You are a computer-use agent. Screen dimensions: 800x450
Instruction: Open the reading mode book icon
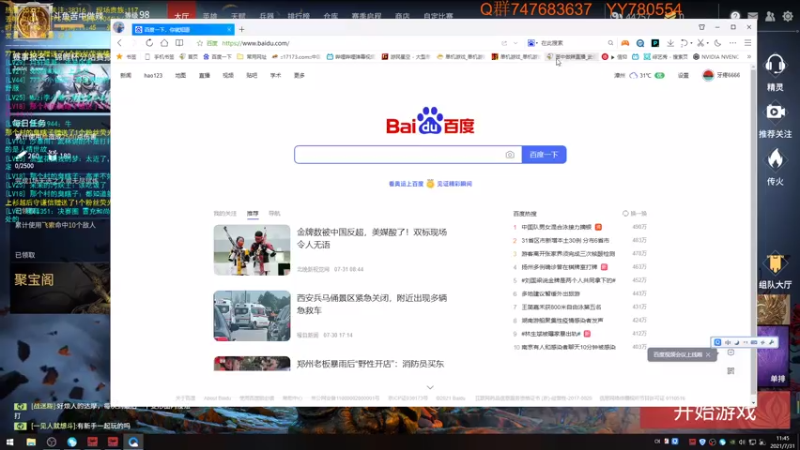179,43
